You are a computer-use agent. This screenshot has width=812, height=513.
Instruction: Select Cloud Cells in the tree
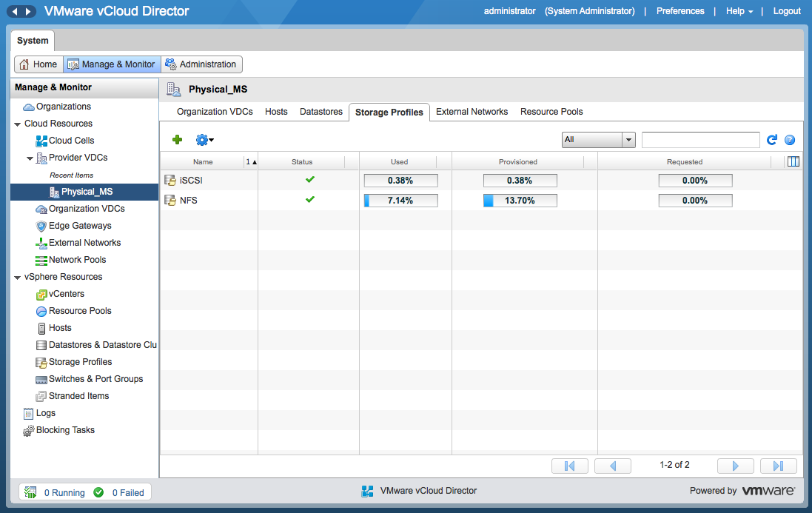click(x=72, y=141)
